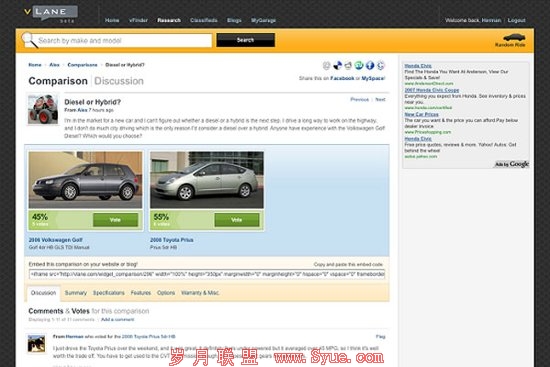
Task: Click the Random Ride car icon
Action: tap(514, 37)
